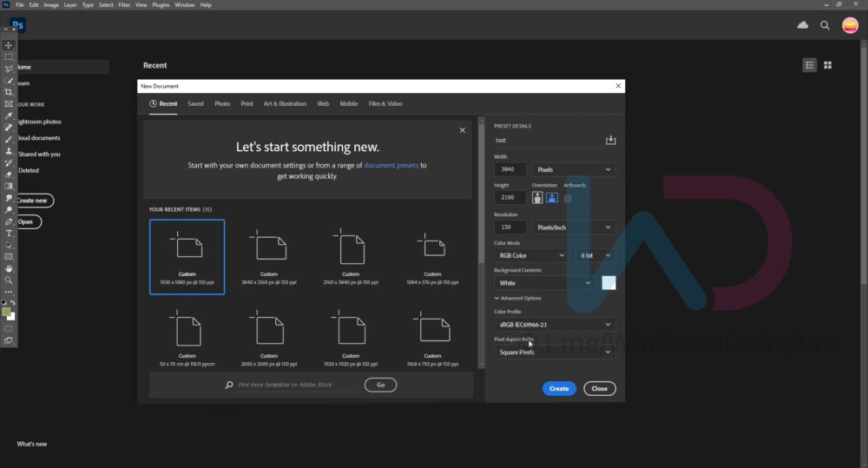Switch Recent files to grid view
This screenshot has width=868, height=468.
pyautogui.click(x=827, y=65)
